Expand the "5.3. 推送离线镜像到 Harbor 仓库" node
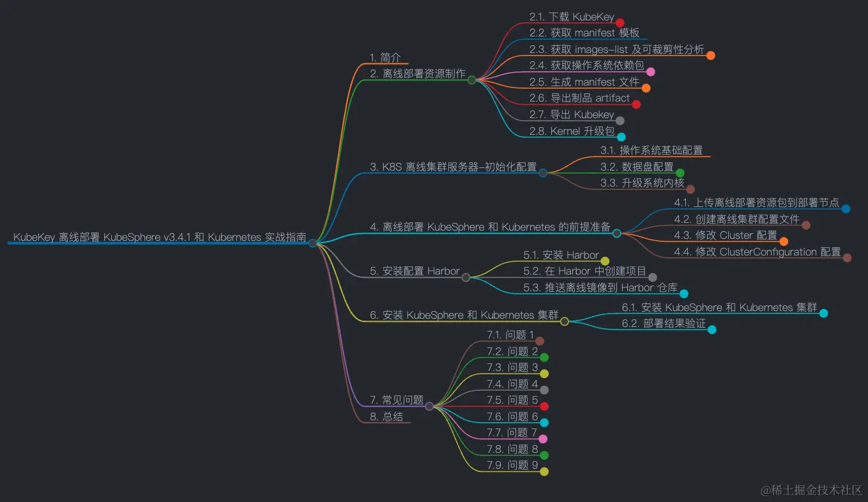This screenshot has height=502, width=868. click(x=685, y=293)
